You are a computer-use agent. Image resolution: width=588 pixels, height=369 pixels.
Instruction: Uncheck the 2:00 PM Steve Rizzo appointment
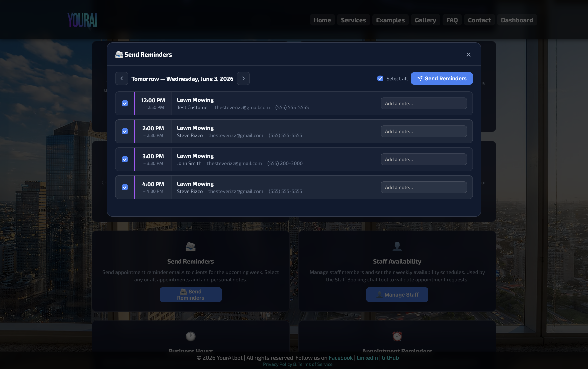[x=124, y=131]
